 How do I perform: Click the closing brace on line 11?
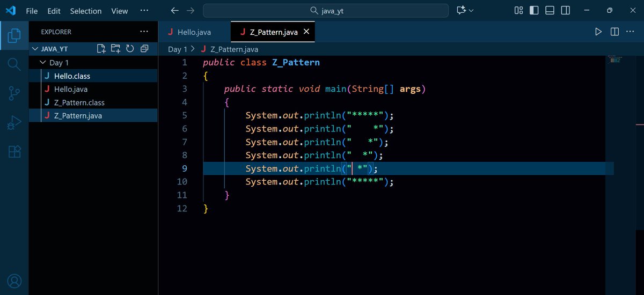pos(227,195)
